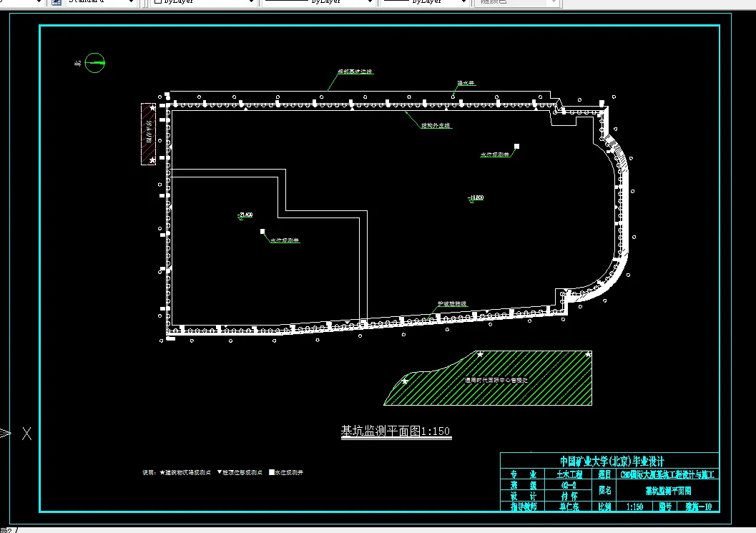
Task: Select the title block header 中国矿业大学(北京)毕业设计
Action: (x=612, y=461)
